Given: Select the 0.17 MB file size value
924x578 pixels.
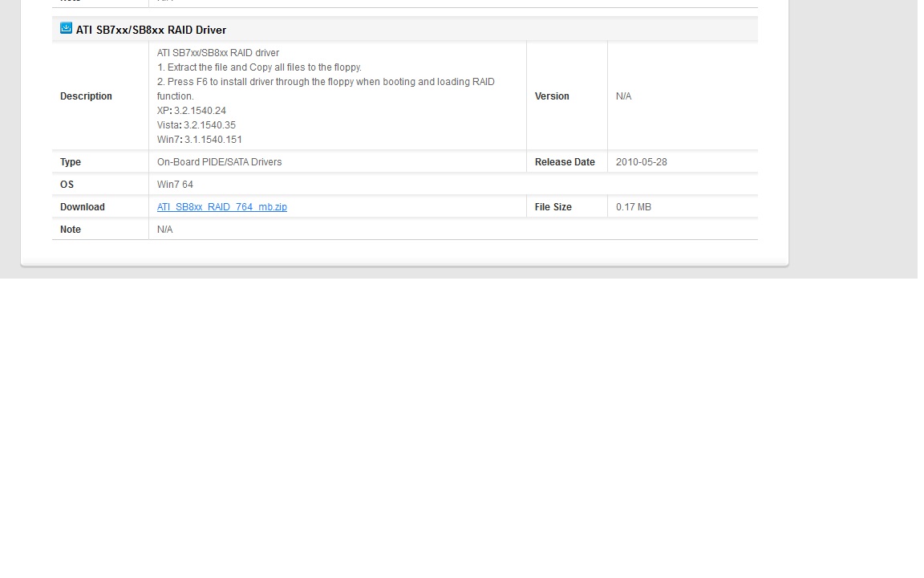Looking at the screenshot, I should [x=634, y=207].
